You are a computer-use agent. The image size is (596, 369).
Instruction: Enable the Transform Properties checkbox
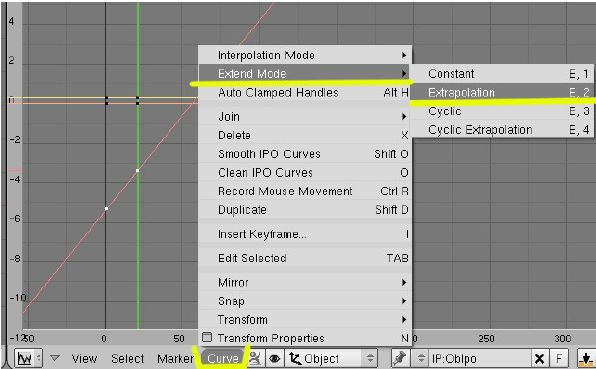tap(207, 337)
